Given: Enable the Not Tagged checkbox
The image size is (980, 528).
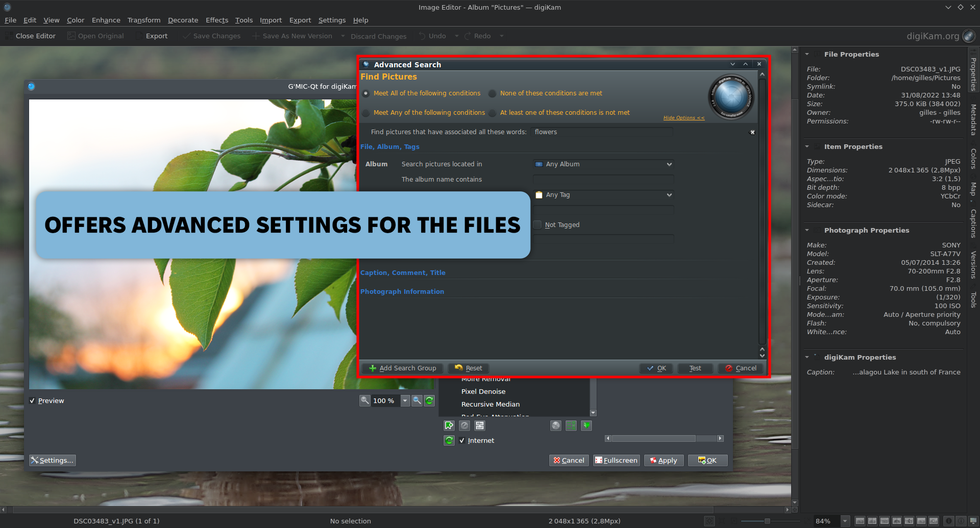Looking at the screenshot, I should coord(537,224).
